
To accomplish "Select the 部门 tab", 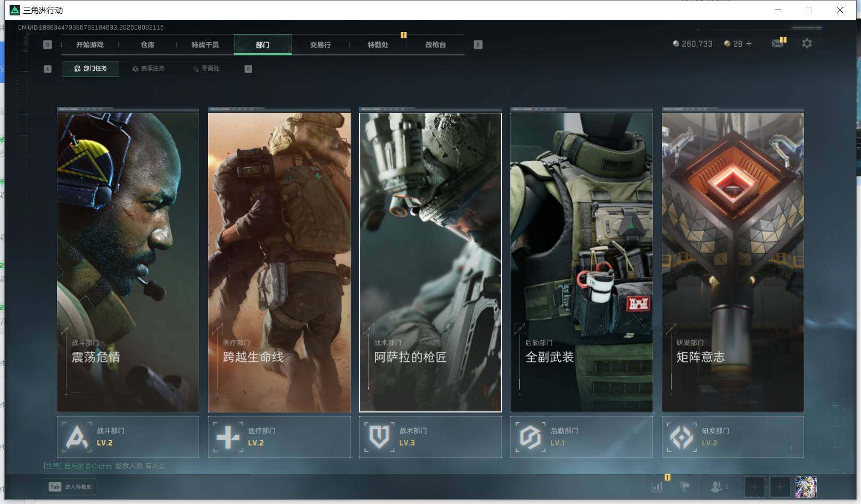I will 263,45.
